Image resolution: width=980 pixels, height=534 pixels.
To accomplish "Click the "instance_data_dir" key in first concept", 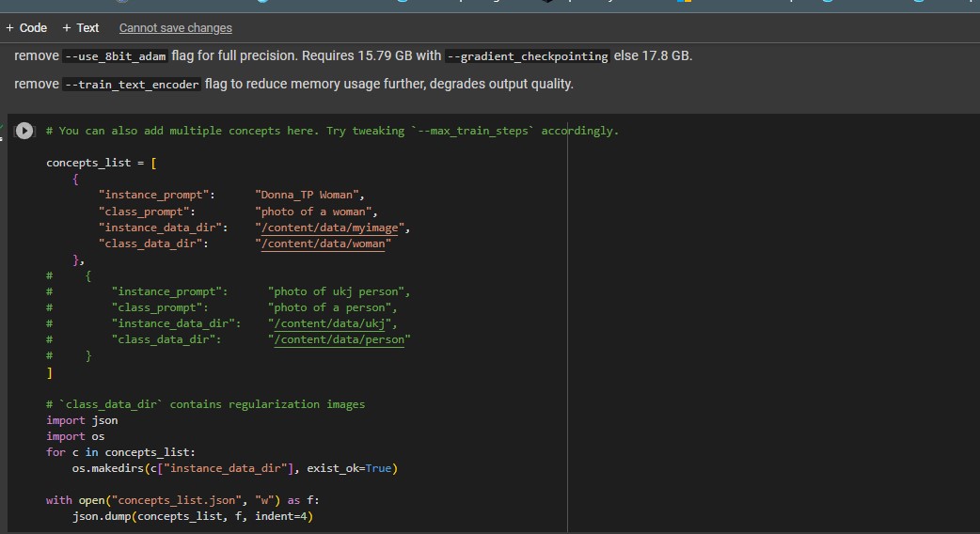I will pos(163,228).
